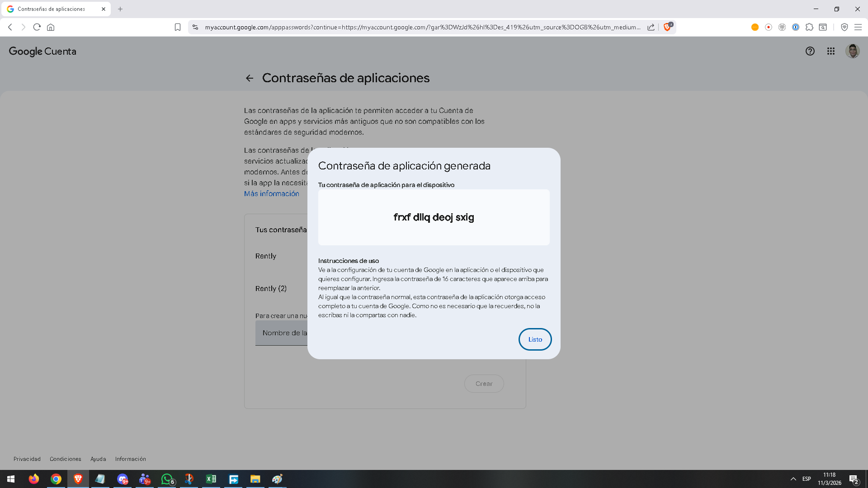Click the Brave Shields lion icon
Viewport: 868px width, 488px height.
(x=667, y=27)
